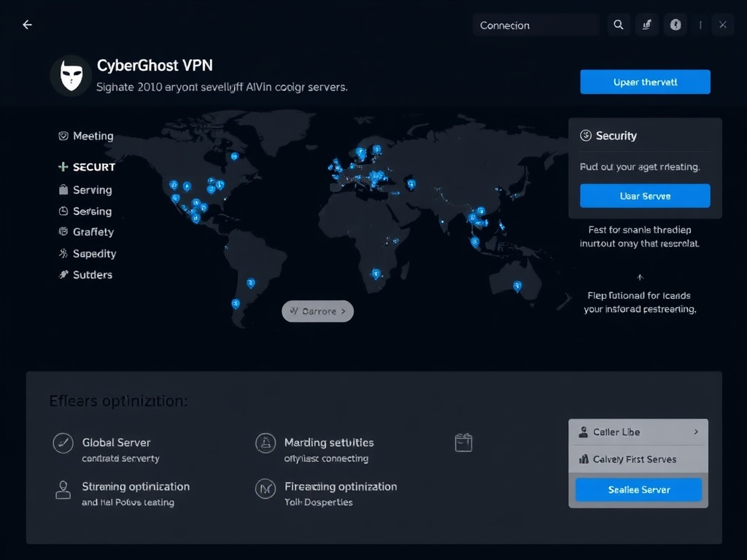Click Fireading optinization option text
The height and width of the screenshot is (560, 747).
click(341, 486)
